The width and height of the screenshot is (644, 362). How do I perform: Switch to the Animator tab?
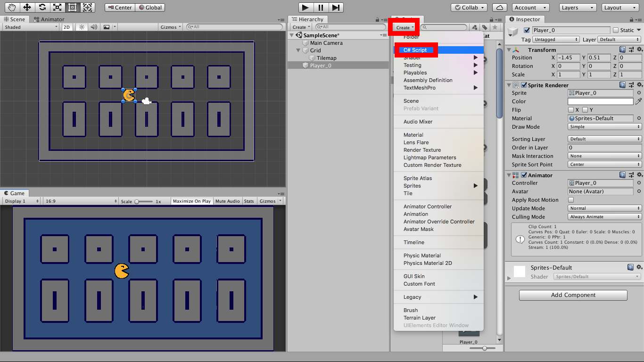49,19
